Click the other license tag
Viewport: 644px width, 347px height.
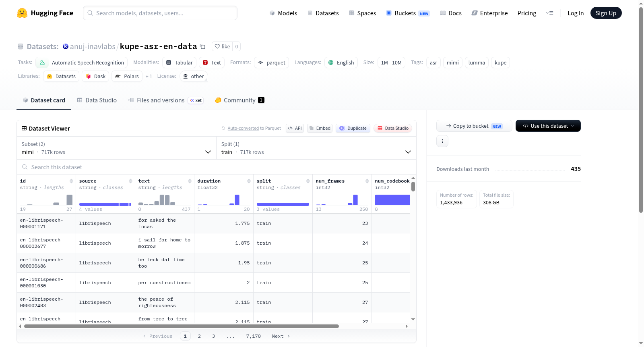[x=193, y=76]
